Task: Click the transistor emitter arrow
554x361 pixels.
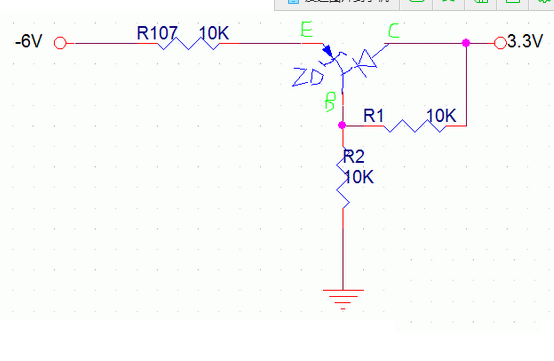Action: point(327,51)
